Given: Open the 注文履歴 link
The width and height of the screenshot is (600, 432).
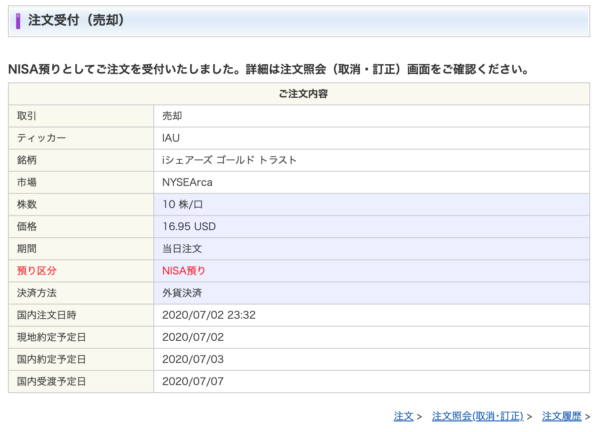Looking at the screenshot, I should 561,416.
